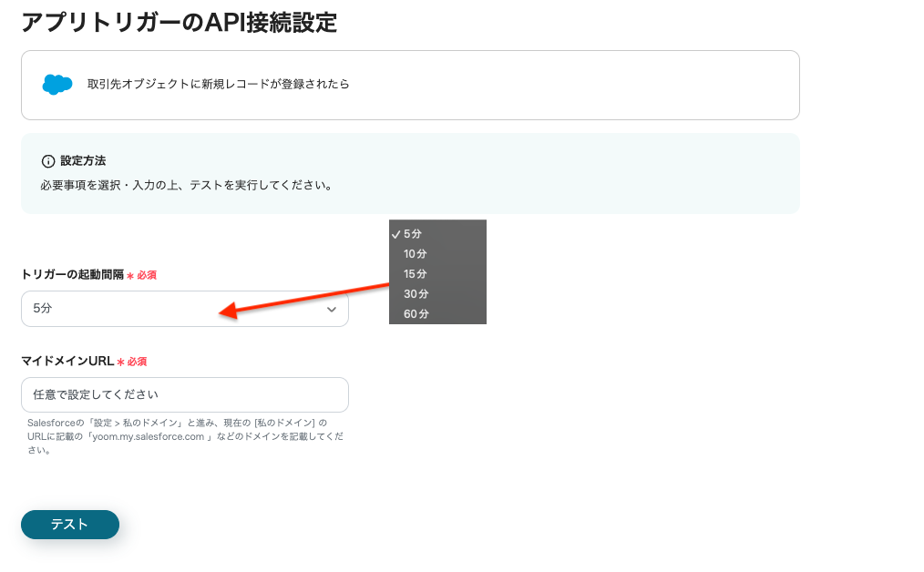The image size is (924, 572).
Task: Click the red asterisk beside マイドメインURL
Action: pos(120,362)
